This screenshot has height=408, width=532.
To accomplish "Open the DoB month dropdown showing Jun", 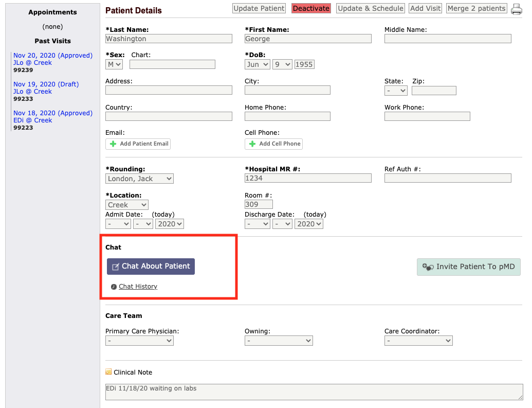I will (x=257, y=64).
